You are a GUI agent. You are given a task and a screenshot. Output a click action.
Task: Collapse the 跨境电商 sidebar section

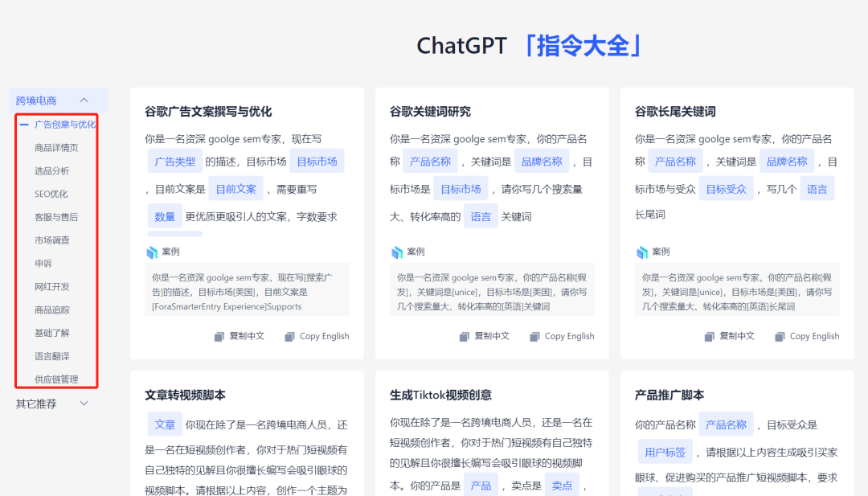[84, 100]
